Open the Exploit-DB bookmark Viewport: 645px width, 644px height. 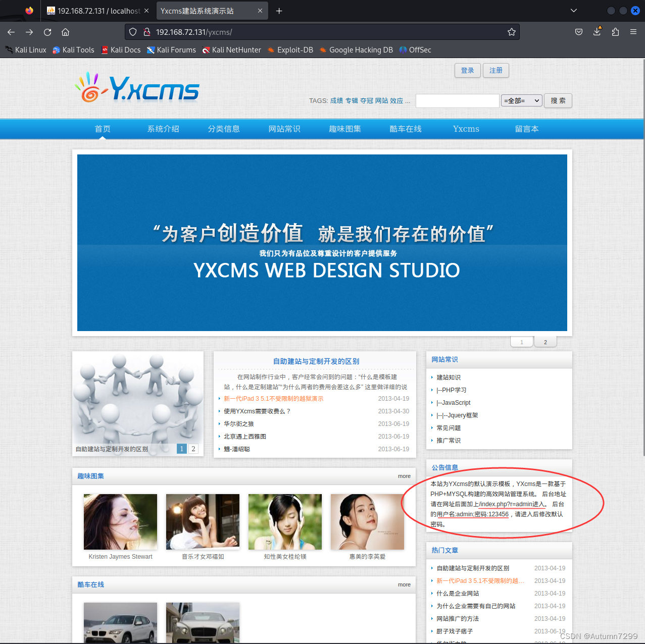pyautogui.click(x=290, y=50)
